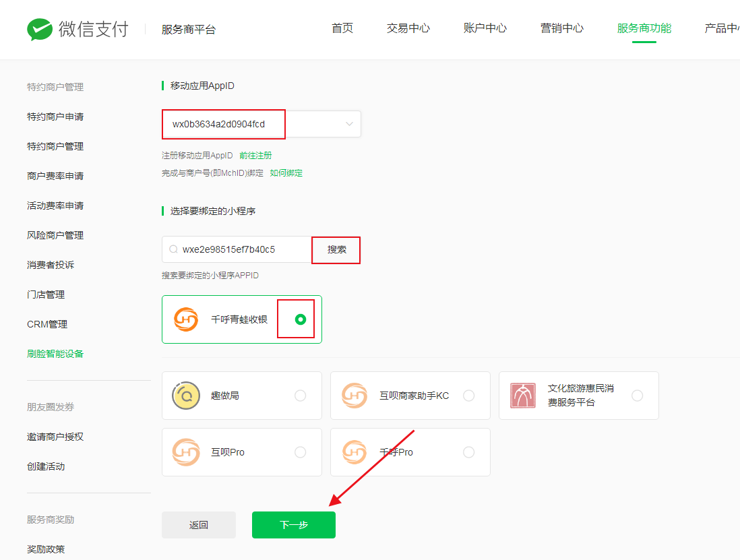
Task: Click the 互呗Pro logo icon
Action: (186, 452)
